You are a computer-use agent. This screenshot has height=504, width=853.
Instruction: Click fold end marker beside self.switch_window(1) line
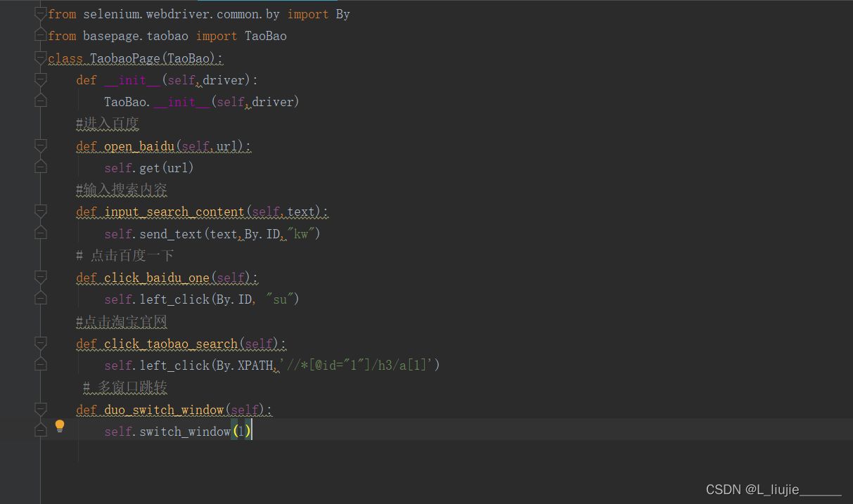click(41, 431)
